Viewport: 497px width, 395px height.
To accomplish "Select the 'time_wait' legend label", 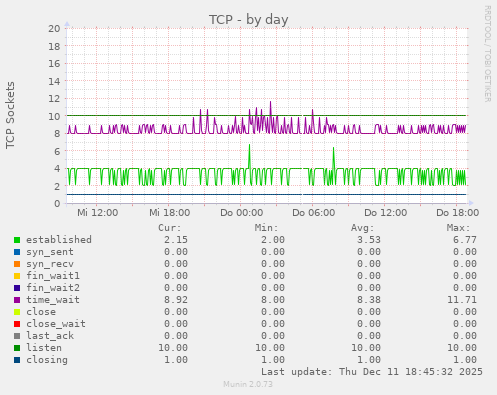I will [x=53, y=300].
